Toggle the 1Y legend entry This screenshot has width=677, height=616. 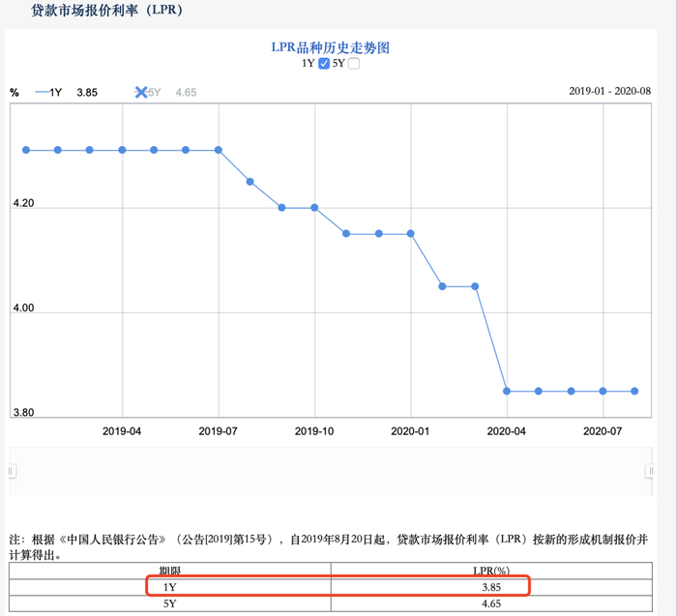48,93
